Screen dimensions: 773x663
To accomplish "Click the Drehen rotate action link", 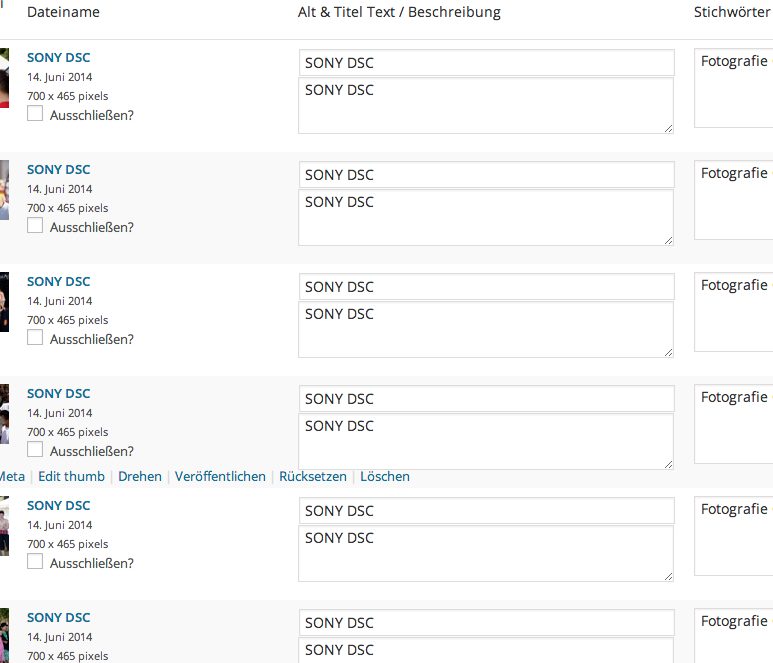I will [139, 477].
